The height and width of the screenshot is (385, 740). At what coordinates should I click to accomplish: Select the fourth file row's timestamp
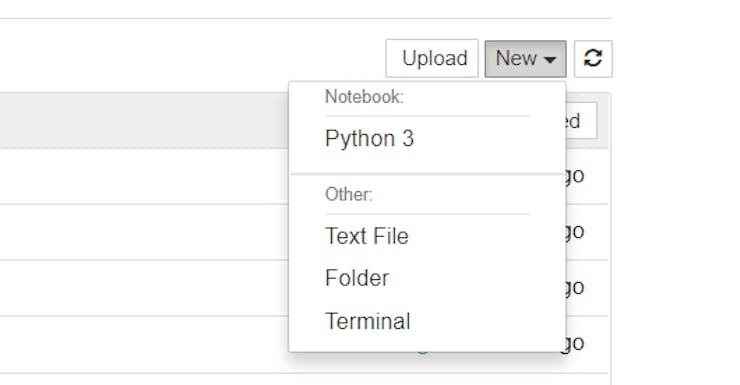pyautogui.click(x=575, y=343)
